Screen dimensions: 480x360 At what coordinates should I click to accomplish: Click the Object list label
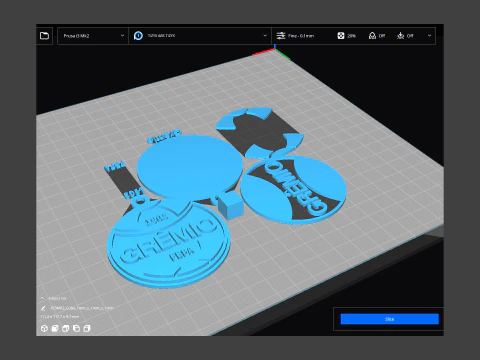(57, 298)
